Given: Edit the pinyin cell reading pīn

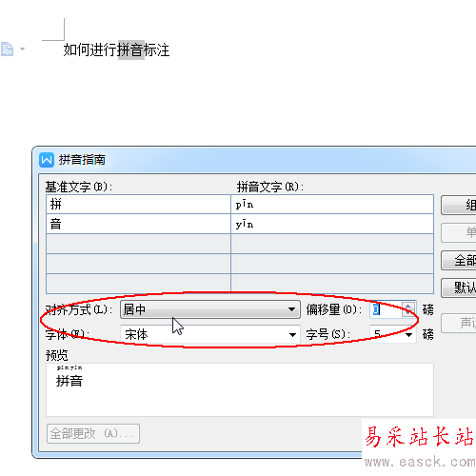Looking at the screenshot, I should pos(332,205).
